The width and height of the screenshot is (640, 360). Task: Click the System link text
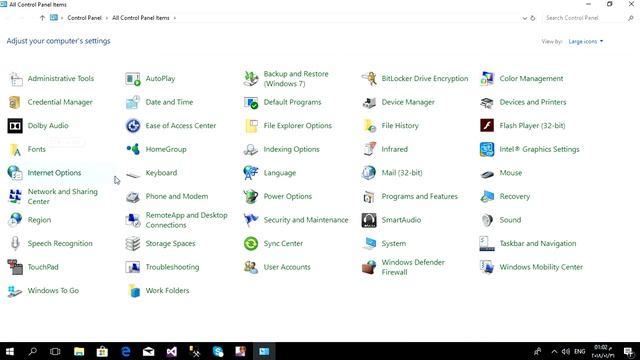click(394, 244)
